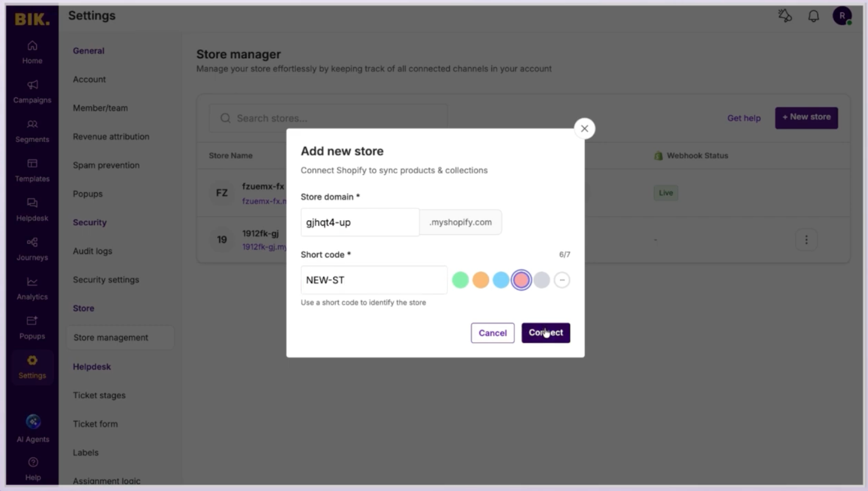Open the Helpdesk sidebar icon
This screenshot has height=491, width=868.
pos(32,202)
